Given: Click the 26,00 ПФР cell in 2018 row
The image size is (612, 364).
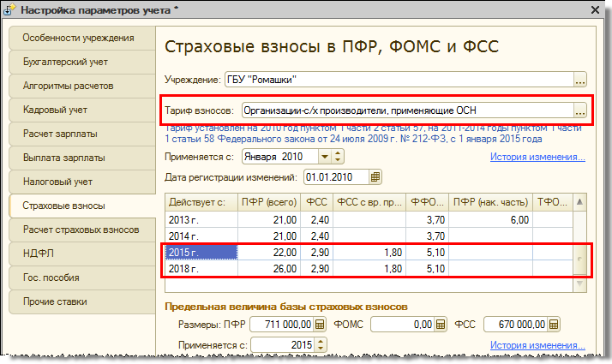Looking at the screenshot, I should [x=269, y=269].
